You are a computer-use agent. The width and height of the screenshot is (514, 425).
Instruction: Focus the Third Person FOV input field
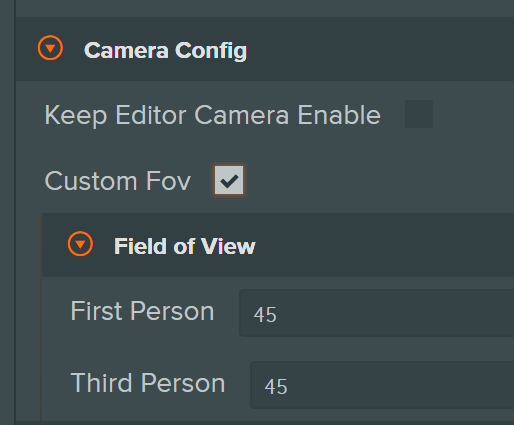pos(382,385)
